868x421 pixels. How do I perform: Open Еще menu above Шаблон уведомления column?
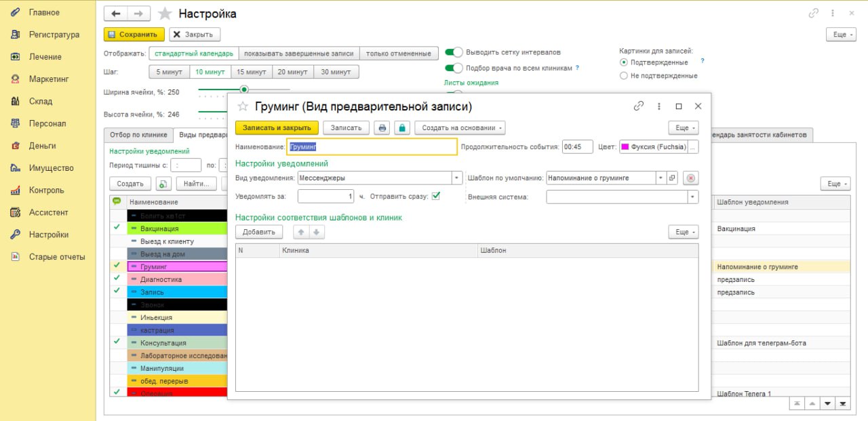pyautogui.click(x=835, y=184)
